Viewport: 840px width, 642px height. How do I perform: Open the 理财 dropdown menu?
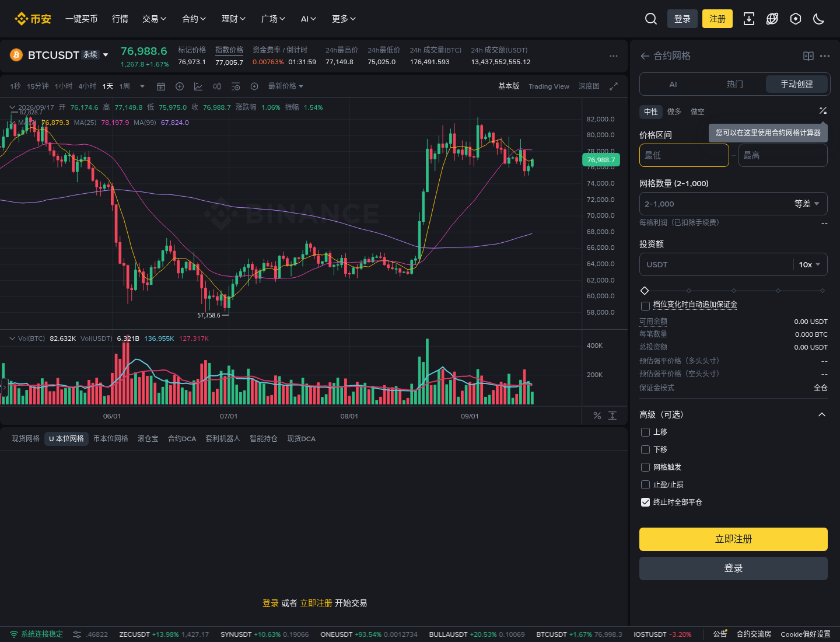pos(234,19)
